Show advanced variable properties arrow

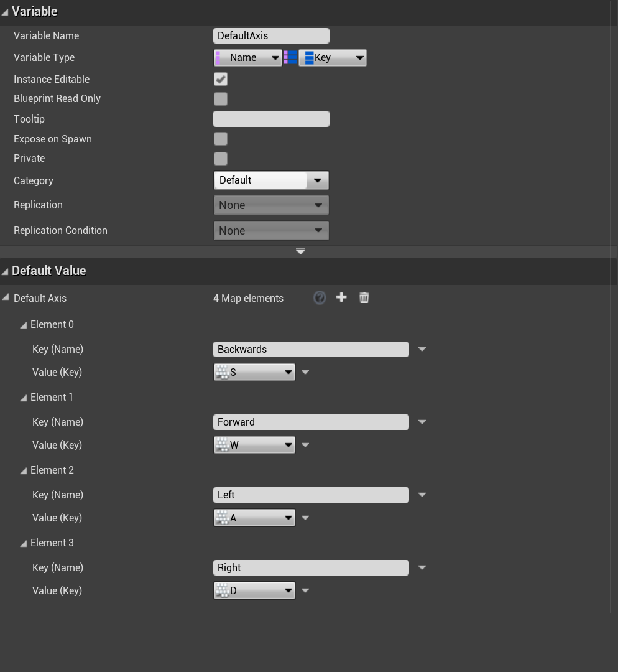(300, 251)
